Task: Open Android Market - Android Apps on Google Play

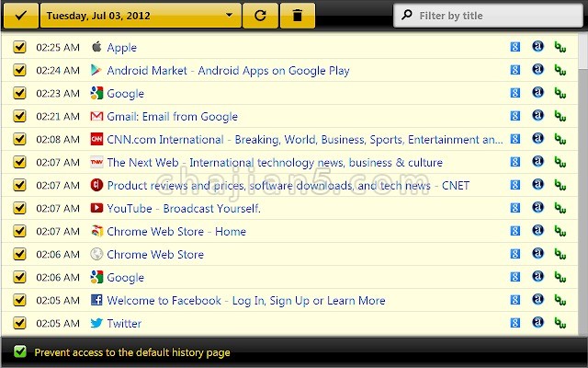Action: coord(228,71)
